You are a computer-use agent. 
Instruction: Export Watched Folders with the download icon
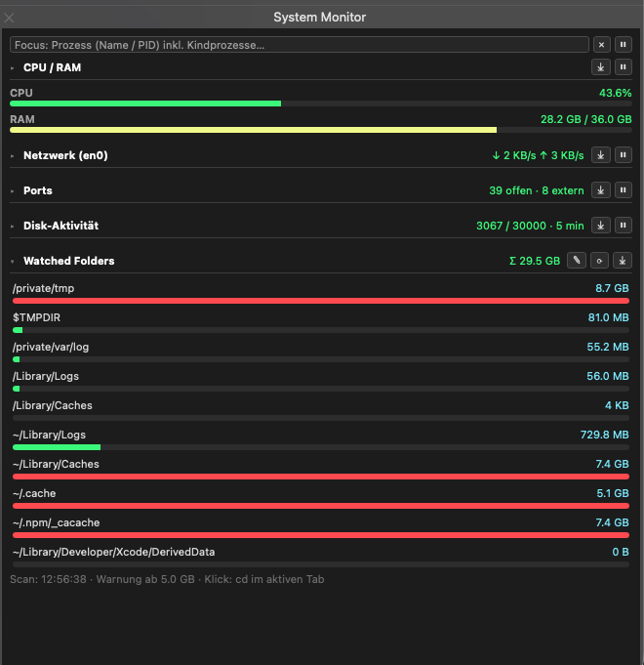coord(623,261)
